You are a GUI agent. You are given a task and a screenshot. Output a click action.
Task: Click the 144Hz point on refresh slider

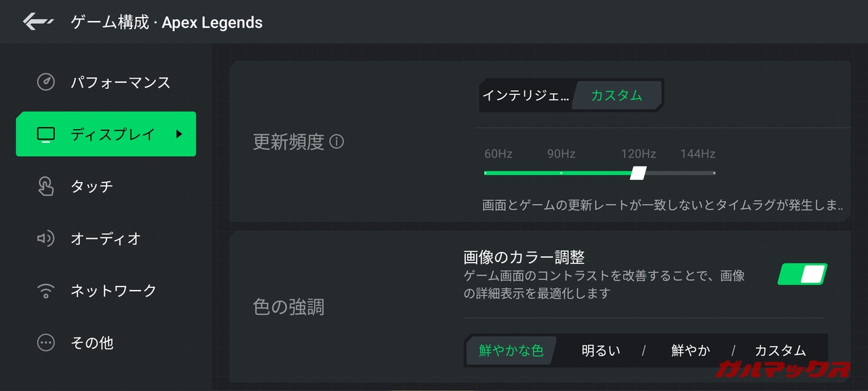[x=713, y=173]
